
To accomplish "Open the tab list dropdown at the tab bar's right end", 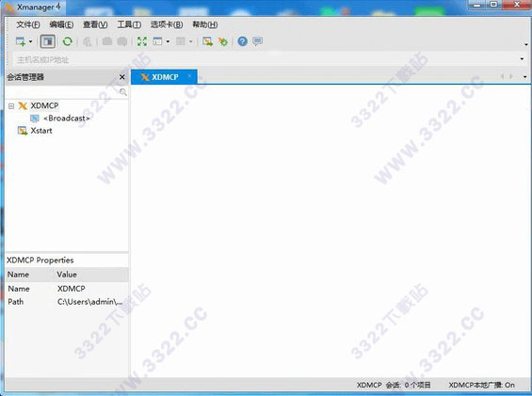I will pos(524,77).
